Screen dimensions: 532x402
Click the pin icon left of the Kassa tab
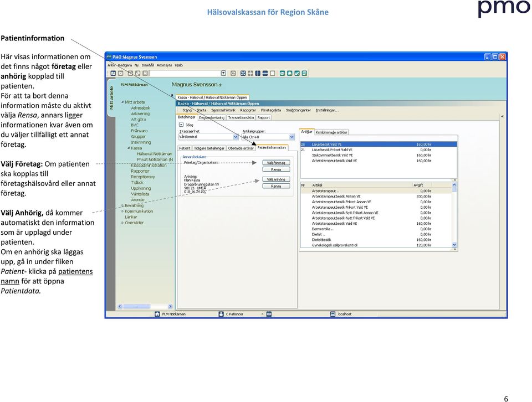point(172,96)
